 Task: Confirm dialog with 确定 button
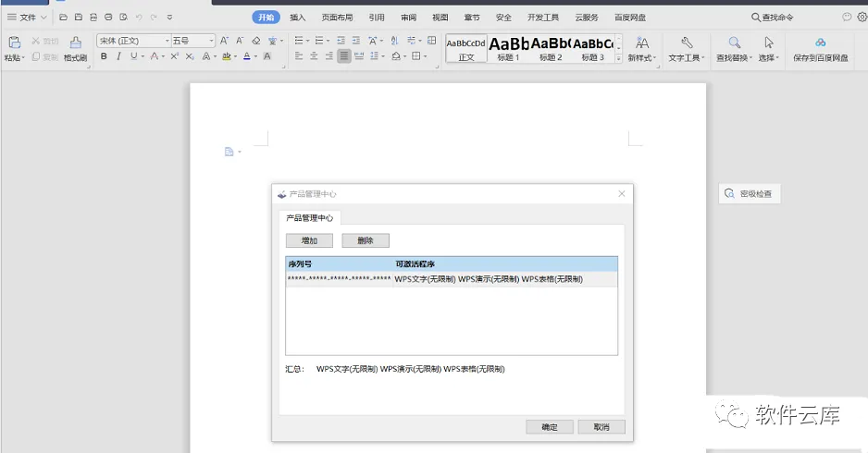(549, 427)
